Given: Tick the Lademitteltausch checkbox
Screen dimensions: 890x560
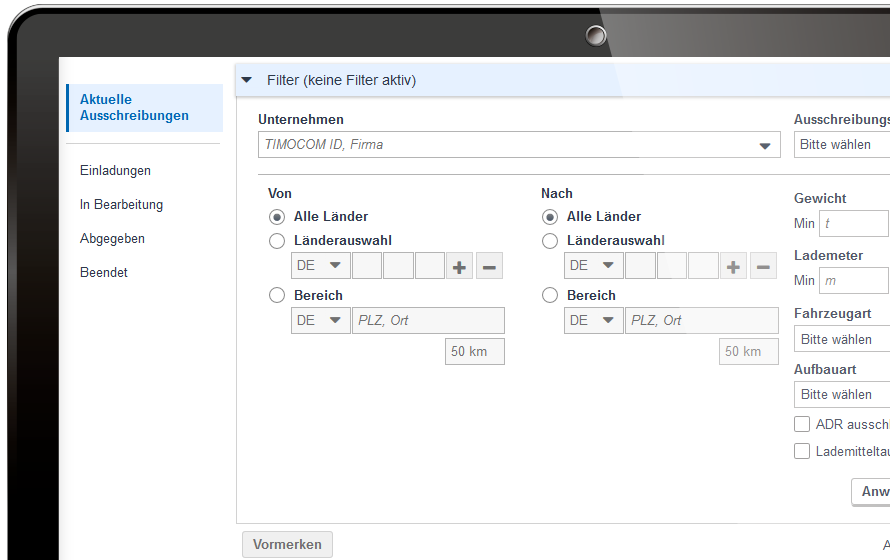Looking at the screenshot, I should point(802,451).
